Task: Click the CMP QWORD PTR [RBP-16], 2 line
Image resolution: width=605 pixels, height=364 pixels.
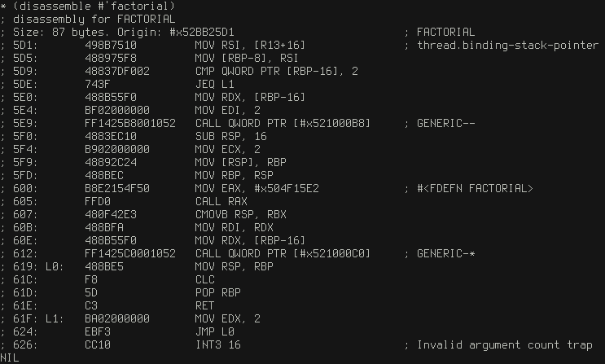Action: [277, 71]
